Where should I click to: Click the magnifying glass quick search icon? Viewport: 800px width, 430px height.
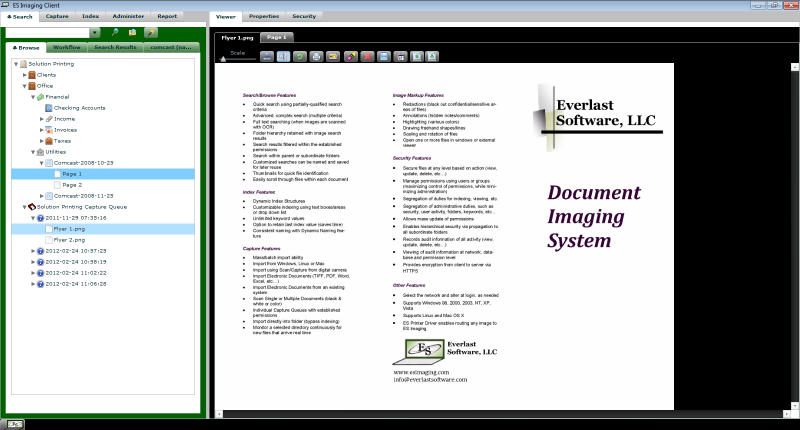(x=115, y=33)
